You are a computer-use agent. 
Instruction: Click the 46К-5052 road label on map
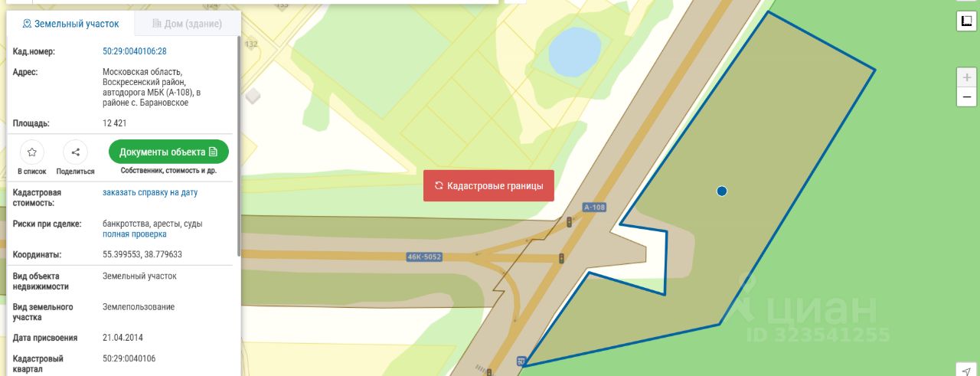click(x=424, y=257)
